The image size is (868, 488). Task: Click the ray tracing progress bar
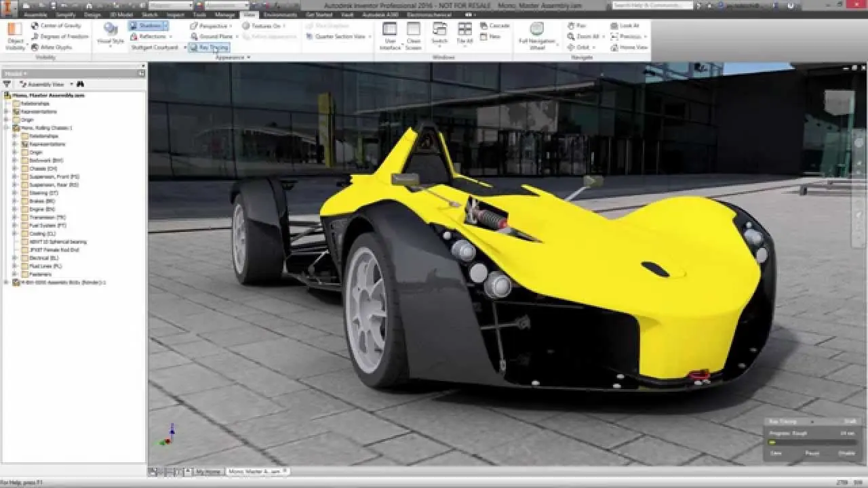point(814,441)
